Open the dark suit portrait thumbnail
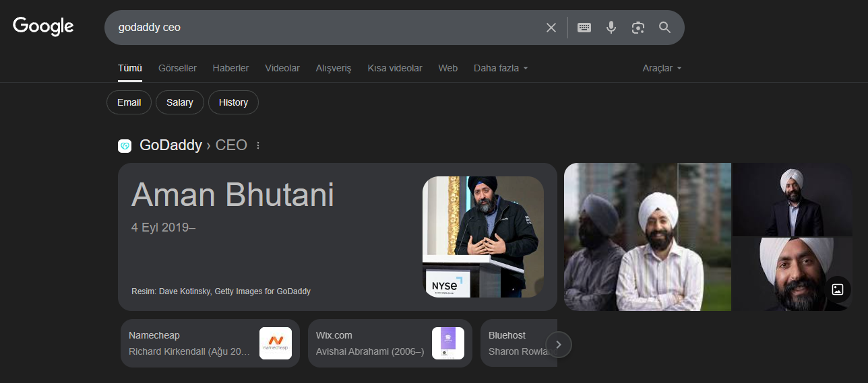This screenshot has width=868, height=383. [793, 199]
